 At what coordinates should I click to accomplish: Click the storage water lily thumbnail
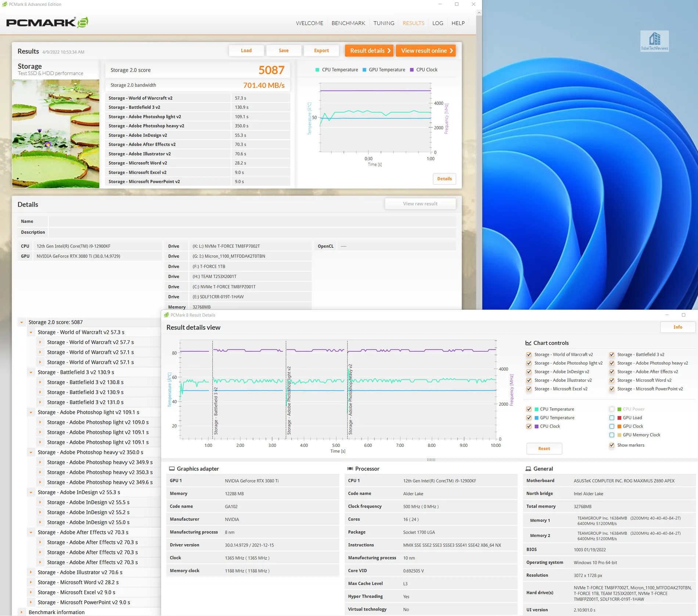[55, 134]
